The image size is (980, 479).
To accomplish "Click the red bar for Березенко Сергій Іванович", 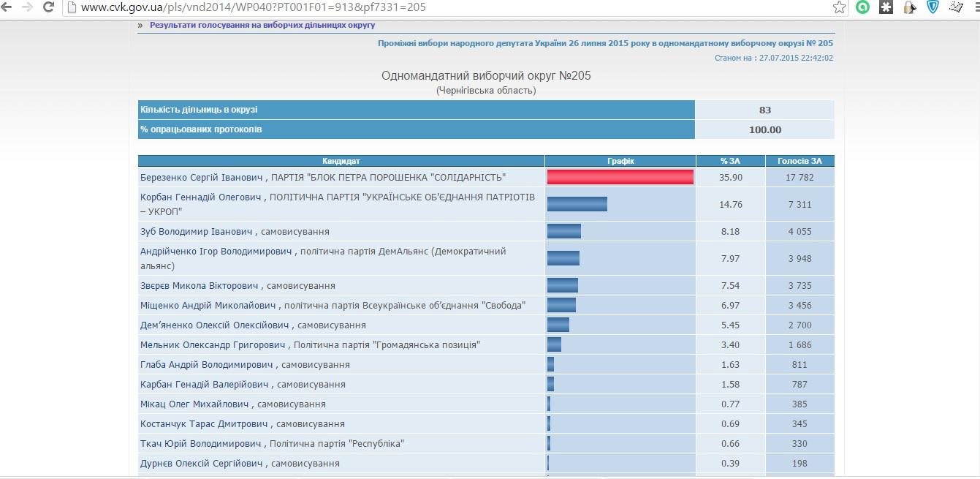I will [620, 177].
